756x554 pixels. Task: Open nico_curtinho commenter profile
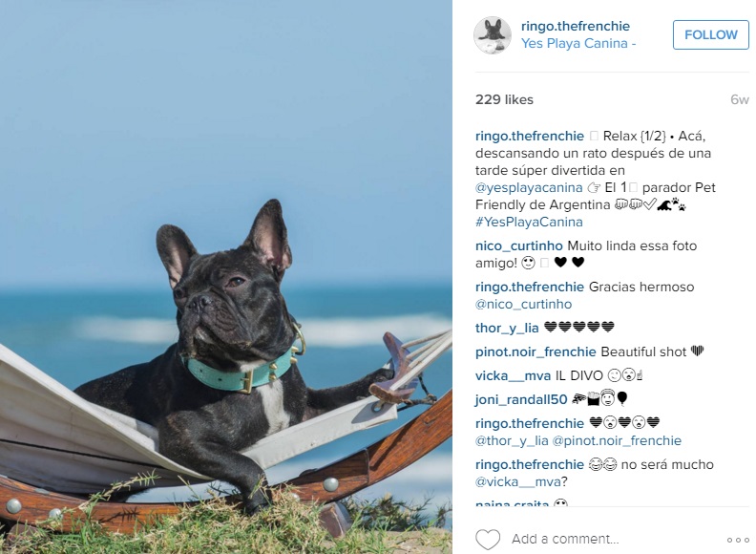click(518, 245)
